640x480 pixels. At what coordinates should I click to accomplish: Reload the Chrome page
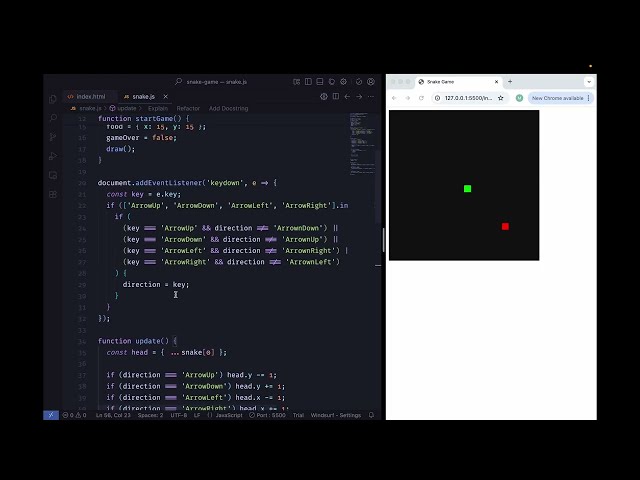421,98
